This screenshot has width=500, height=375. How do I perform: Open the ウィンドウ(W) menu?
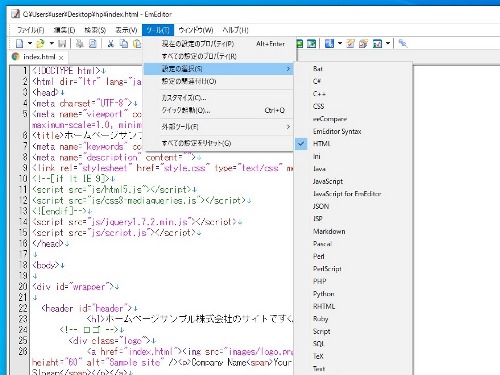pos(196,30)
